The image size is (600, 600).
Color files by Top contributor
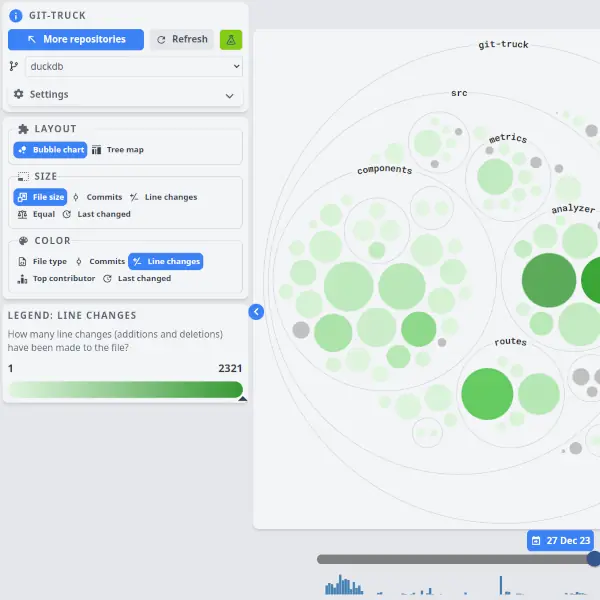point(57,279)
